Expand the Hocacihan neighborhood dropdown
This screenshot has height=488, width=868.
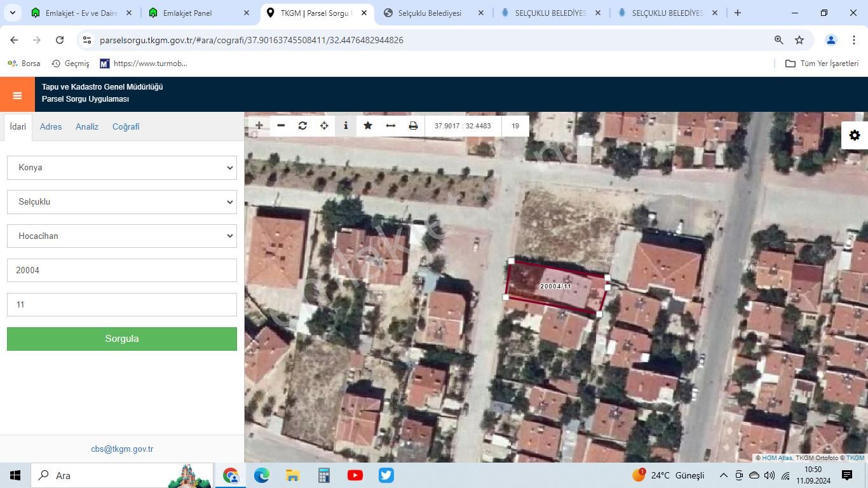(122, 236)
